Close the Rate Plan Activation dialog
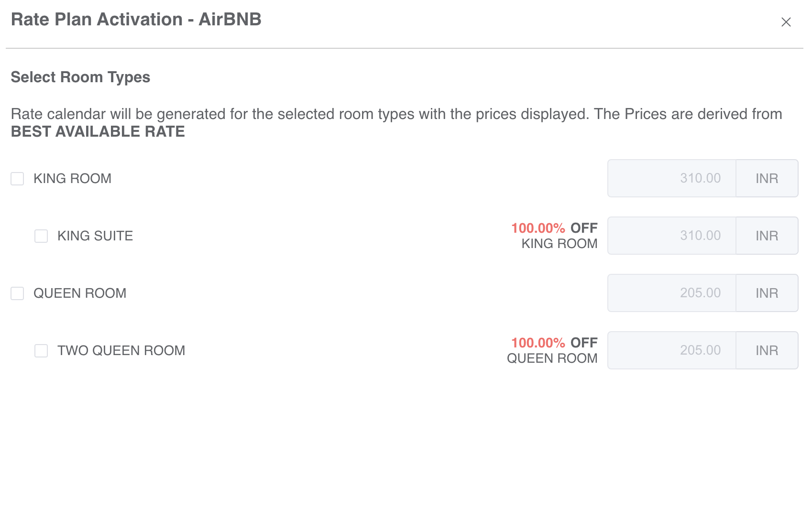The width and height of the screenshot is (812, 519). tap(786, 22)
